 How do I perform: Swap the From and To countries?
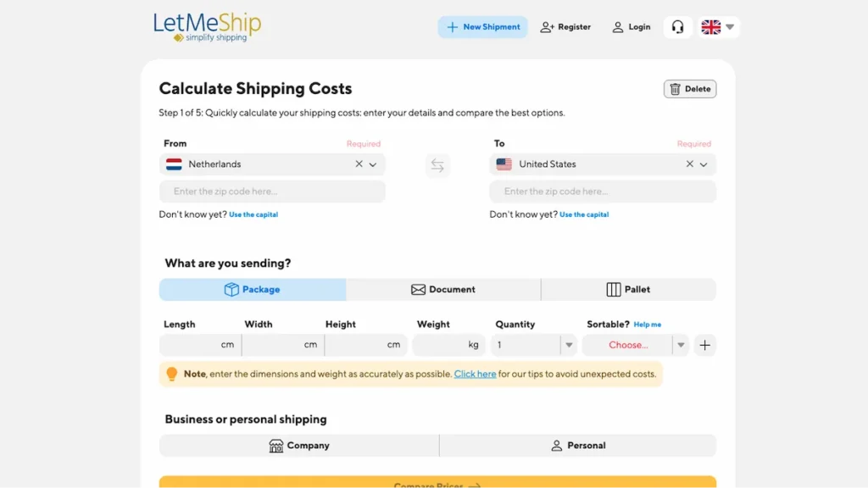437,166
